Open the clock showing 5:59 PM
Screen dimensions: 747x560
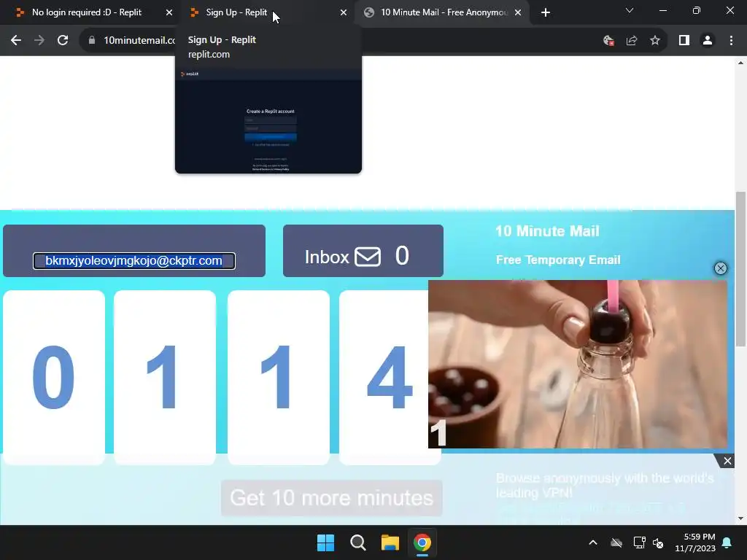pyautogui.click(x=695, y=542)
